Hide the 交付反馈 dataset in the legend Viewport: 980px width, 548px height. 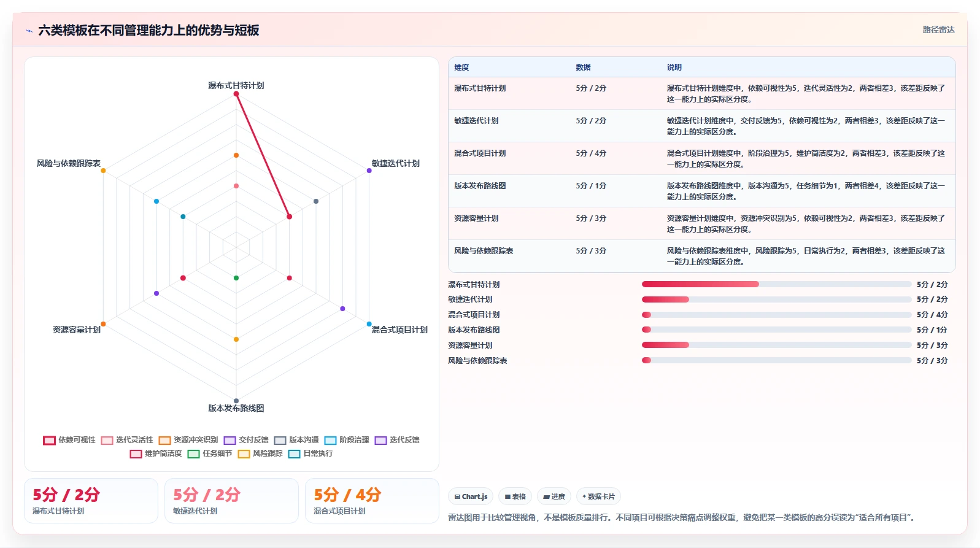[246, 440]
